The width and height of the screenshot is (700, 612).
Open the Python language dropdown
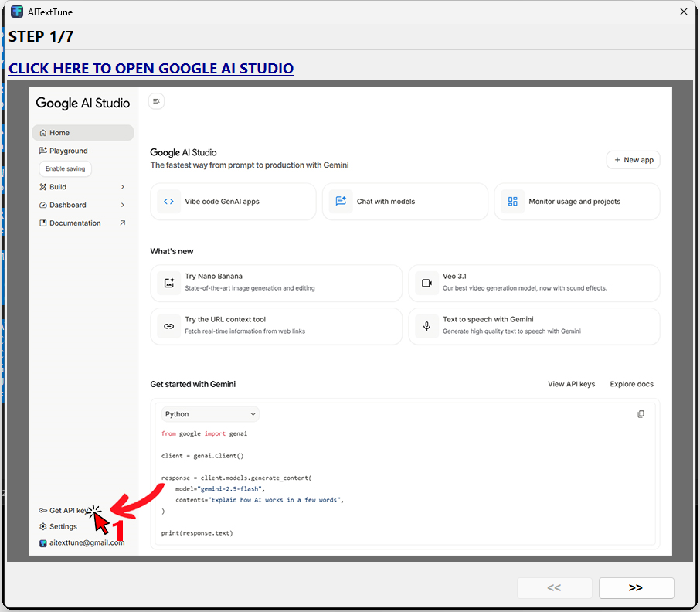click(x=210, y=414)
